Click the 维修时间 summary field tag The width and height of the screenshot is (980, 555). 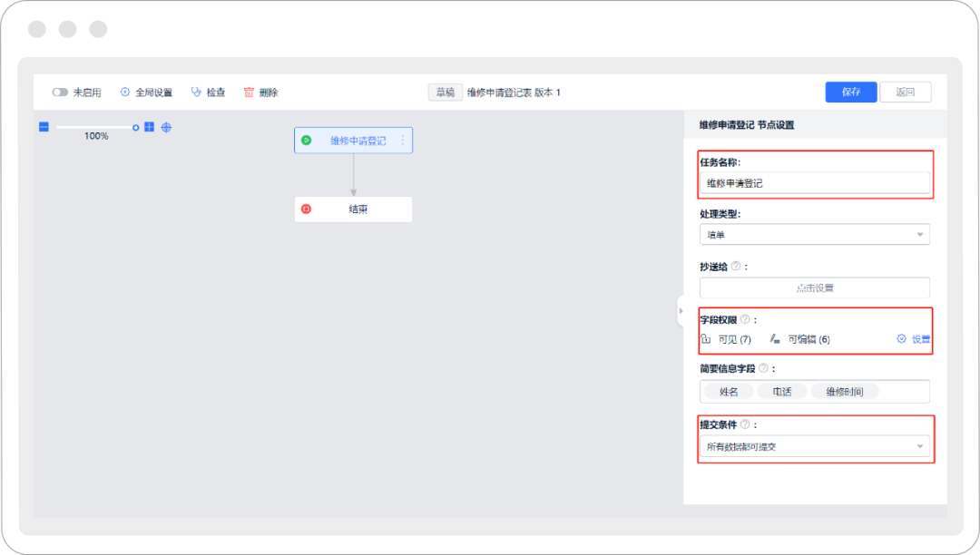coord(845,392)
